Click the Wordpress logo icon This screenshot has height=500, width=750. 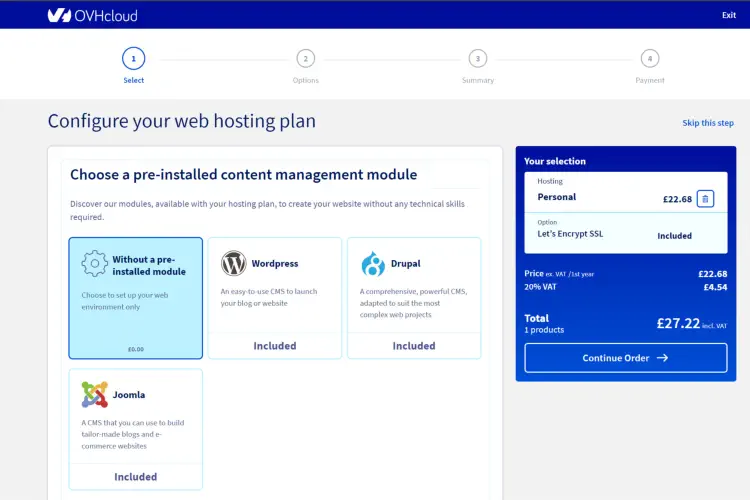233,263
